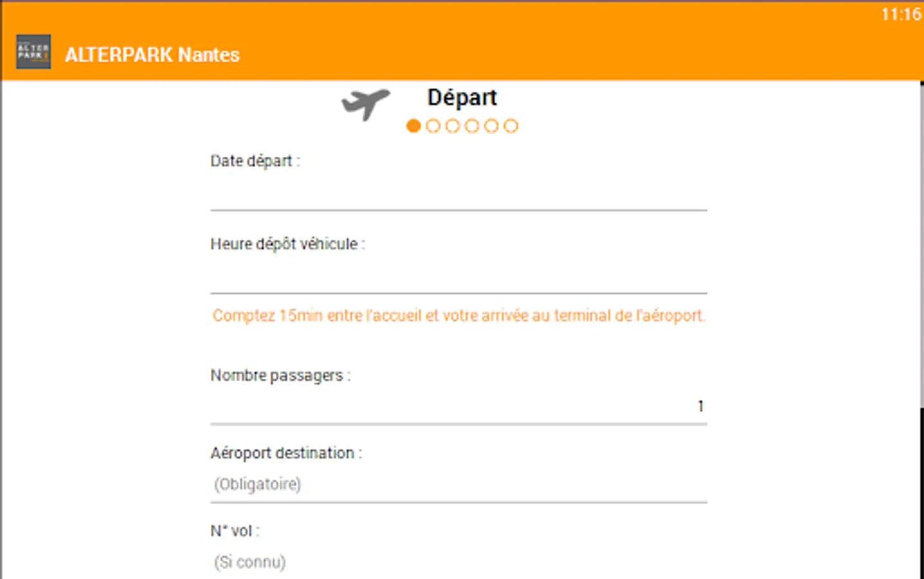The width and height of the screenshot is (924, 579).
Task: Open the Date départ field
Action: point(458,193)
